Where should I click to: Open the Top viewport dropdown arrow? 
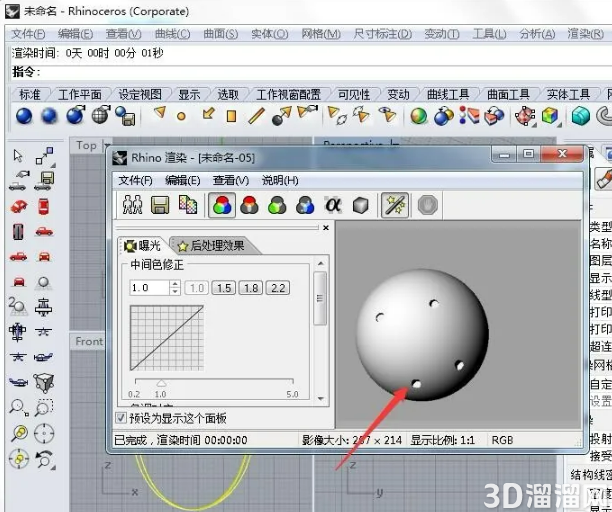click(x=107, y=146)
